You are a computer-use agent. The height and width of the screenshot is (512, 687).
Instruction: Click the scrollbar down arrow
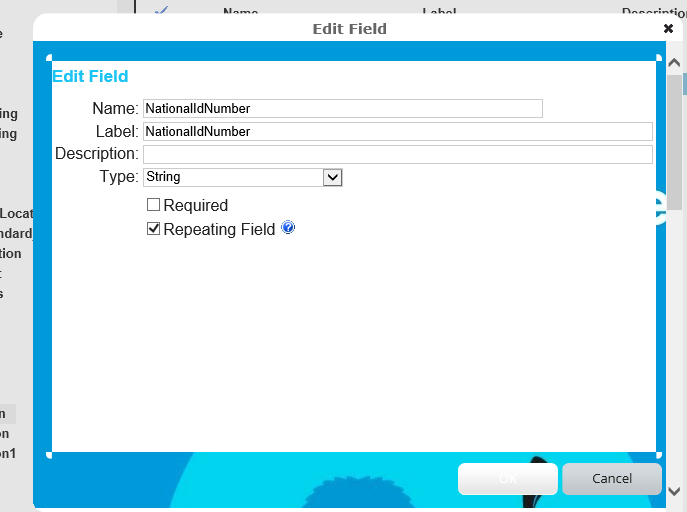tap(674, 491)
